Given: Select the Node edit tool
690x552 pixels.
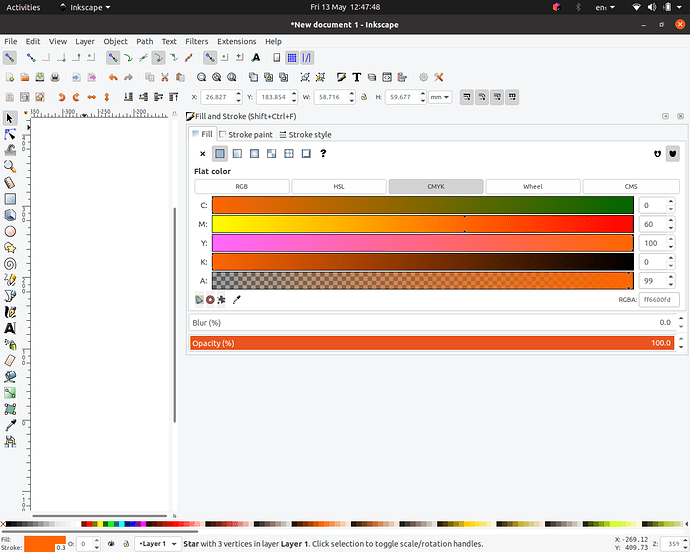Looking at the screenshot, I should click(x=10, y=134).
